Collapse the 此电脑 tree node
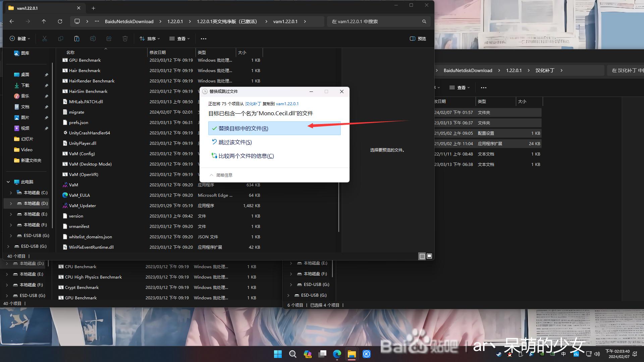The height and width of the screenshot is (362, 644). pos(8,182)
